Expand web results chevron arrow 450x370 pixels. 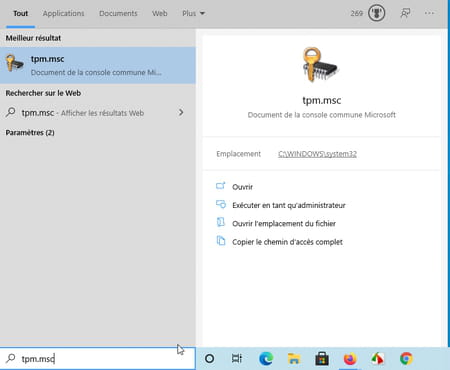click(x=181, y=112)
